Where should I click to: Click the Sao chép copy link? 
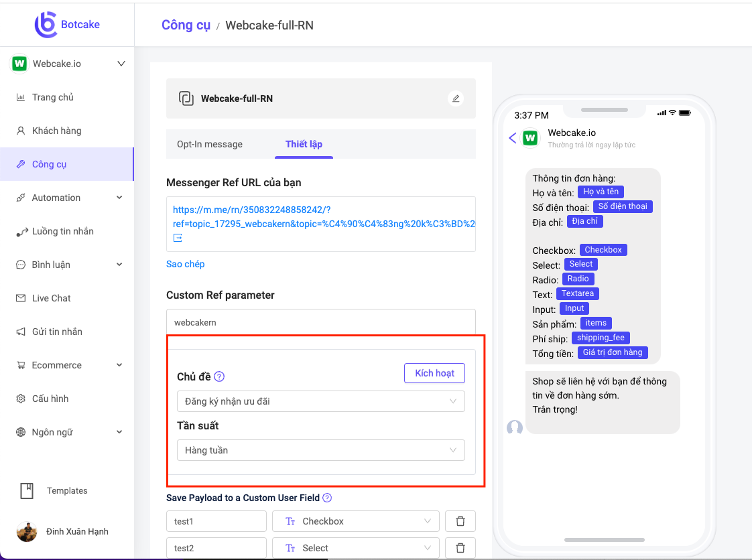[186, 264]
